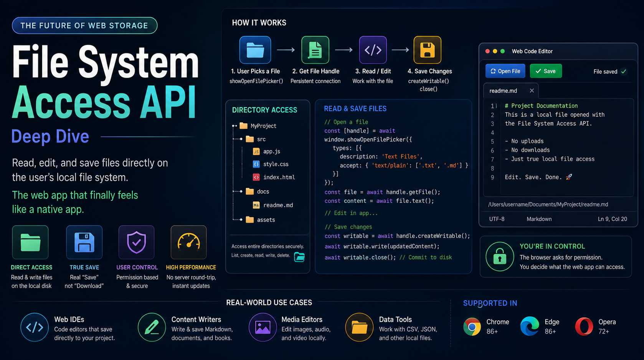Click the HTML file icon beside index.html

point(256,177)
